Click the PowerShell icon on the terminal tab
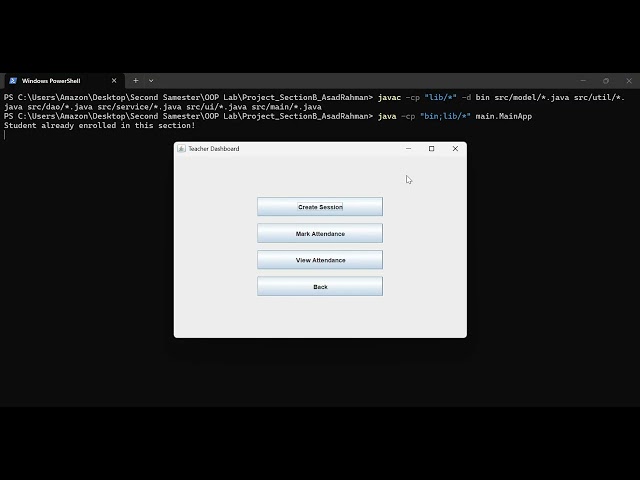Viewport: 640px width, 480px height. pos(13,81)
